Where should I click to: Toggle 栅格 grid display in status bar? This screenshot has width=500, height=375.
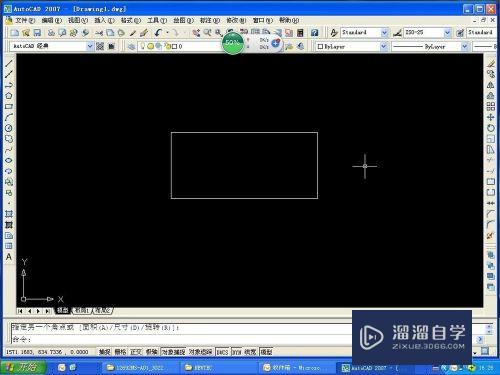click(x=120, y=352)
